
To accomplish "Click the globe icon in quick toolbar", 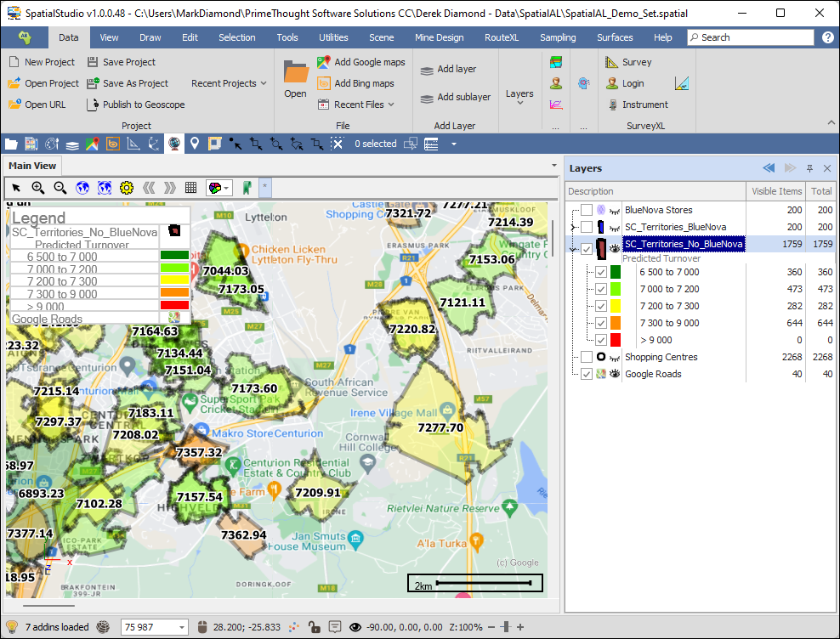I will point(174,144).
